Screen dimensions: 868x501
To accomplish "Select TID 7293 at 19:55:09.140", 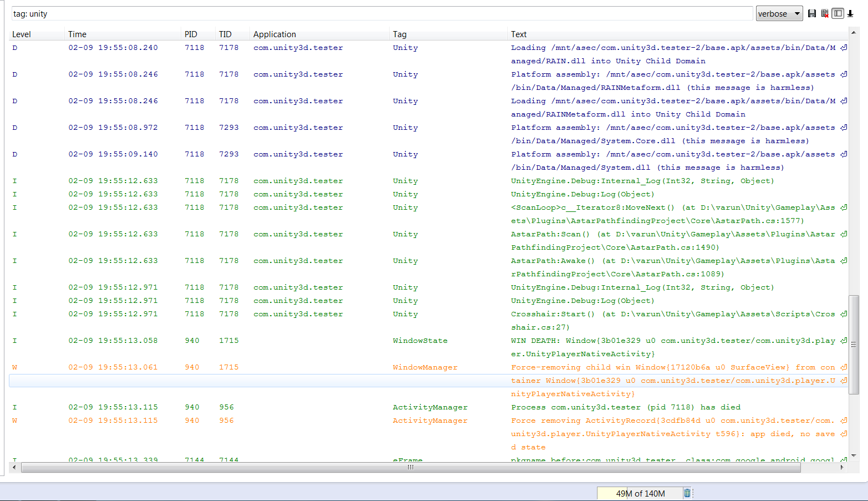I will (228, 154).
